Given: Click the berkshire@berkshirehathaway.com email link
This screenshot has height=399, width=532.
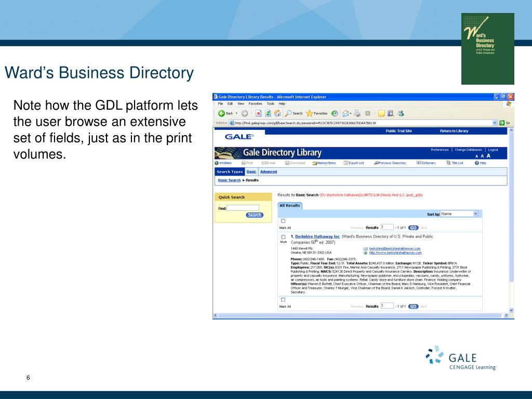Looking at the screenshot, I should pyautogui.click(x=395, y=248).
